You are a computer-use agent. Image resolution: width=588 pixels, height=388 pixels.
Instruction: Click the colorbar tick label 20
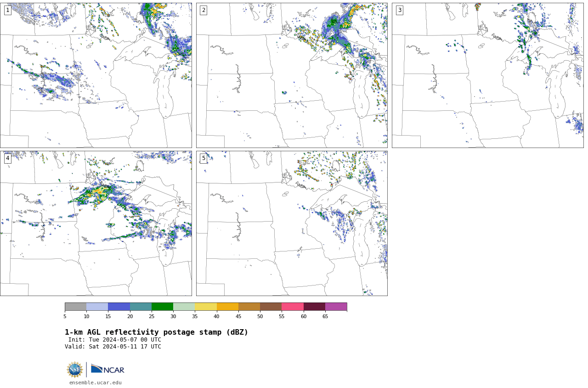coord(130,316)
